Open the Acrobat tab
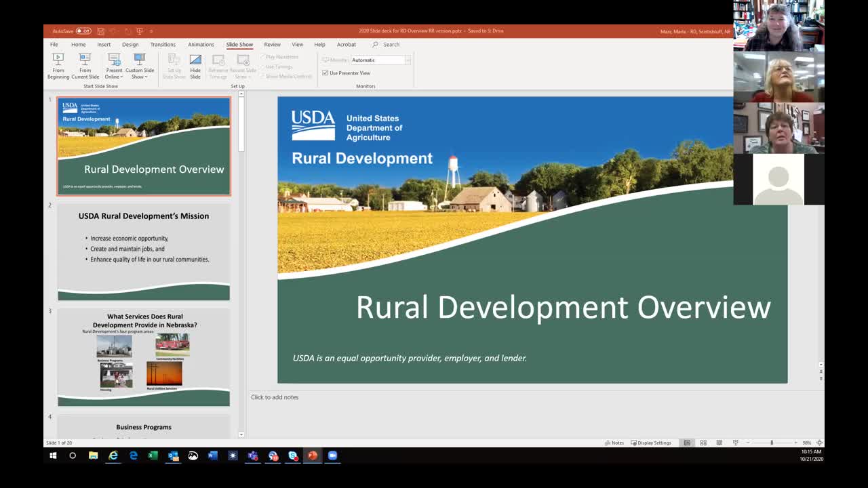 (x=347, y=45)
